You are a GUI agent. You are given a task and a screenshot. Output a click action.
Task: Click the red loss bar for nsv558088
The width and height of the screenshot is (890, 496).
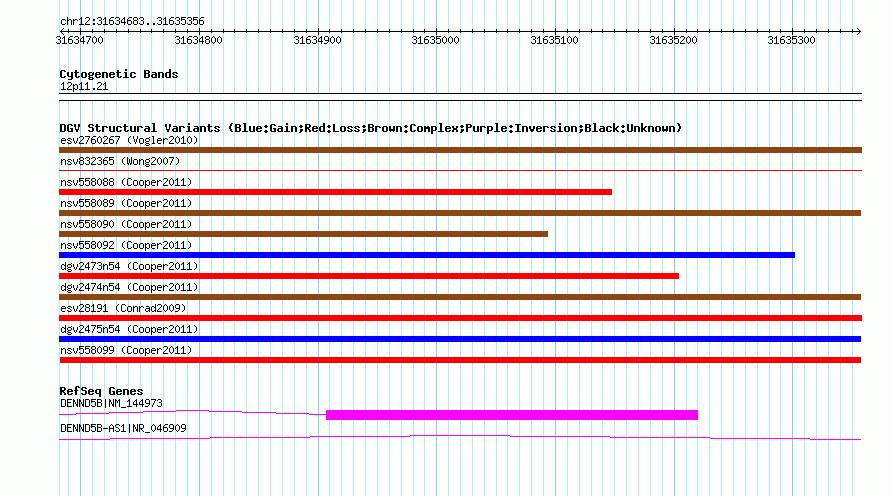click(335, 192)
